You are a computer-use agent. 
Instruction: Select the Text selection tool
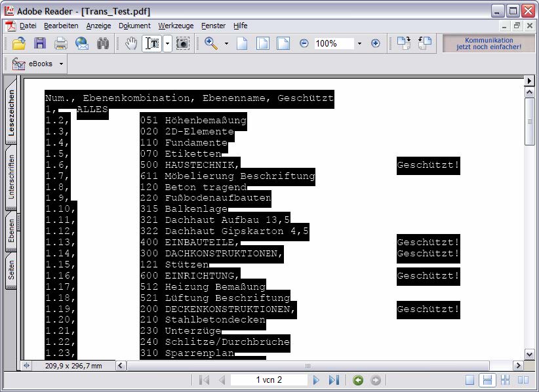tap(152, 44)
